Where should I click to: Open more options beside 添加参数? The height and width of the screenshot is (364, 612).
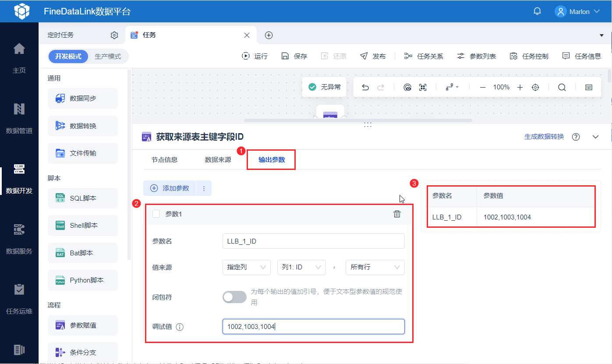204,188
